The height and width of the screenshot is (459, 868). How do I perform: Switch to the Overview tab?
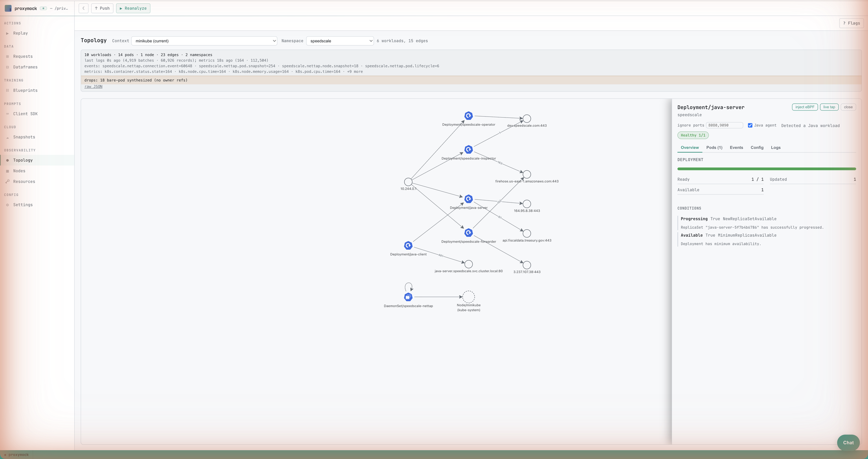click(x=690, y=148)
